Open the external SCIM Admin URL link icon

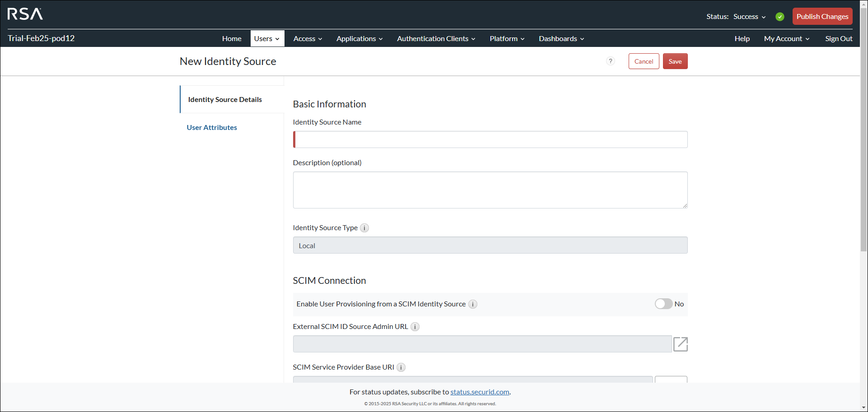point(680,344)
